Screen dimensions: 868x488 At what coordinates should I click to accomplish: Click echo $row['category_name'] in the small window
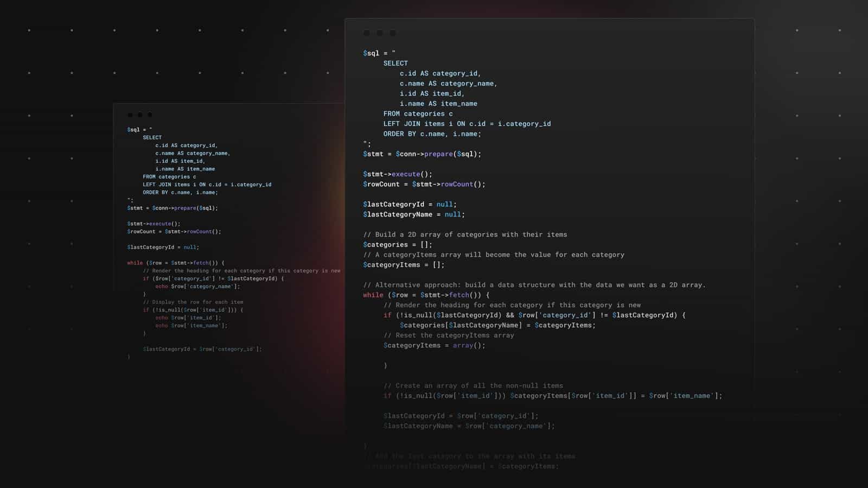(197, 287)
